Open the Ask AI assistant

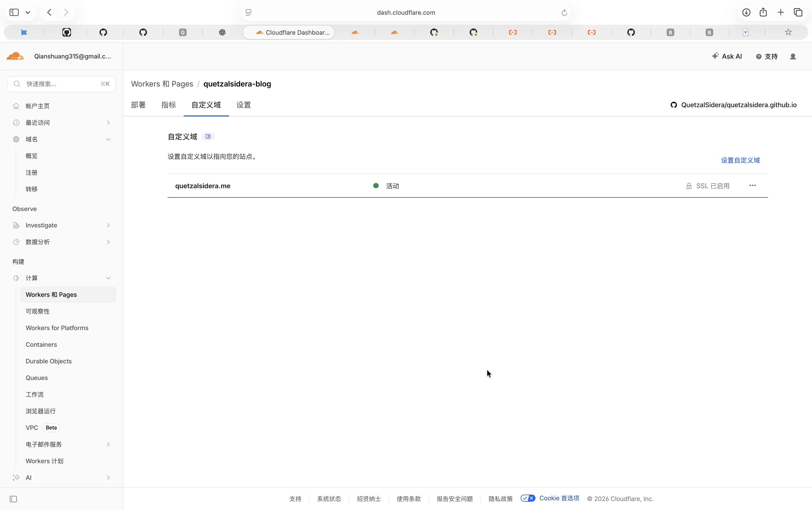coord(727,56)
